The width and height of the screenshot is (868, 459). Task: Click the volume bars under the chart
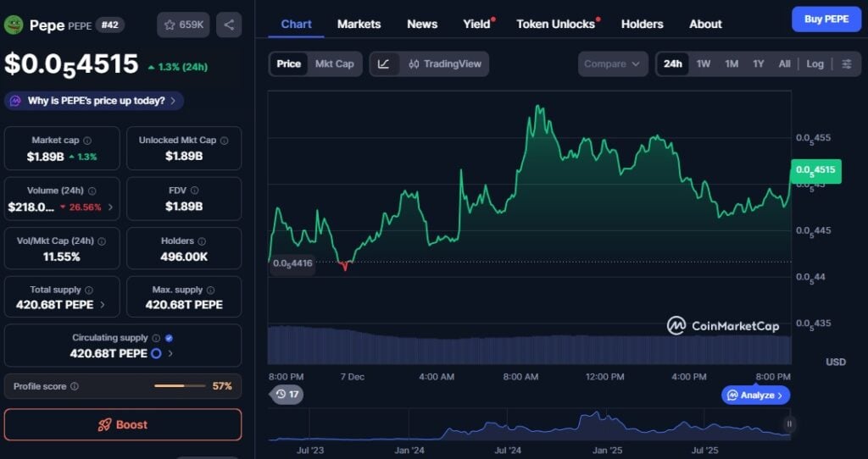pyautogui.click(x=529, y=345)
